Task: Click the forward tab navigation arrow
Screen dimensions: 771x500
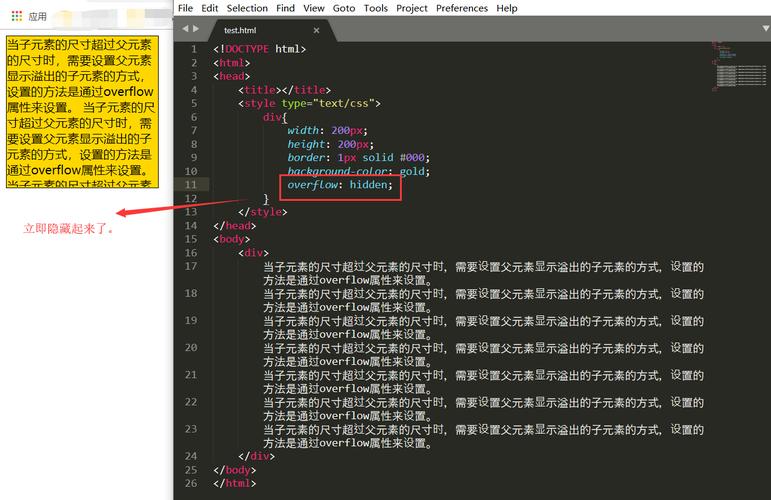Action: (x=196, y=29)
